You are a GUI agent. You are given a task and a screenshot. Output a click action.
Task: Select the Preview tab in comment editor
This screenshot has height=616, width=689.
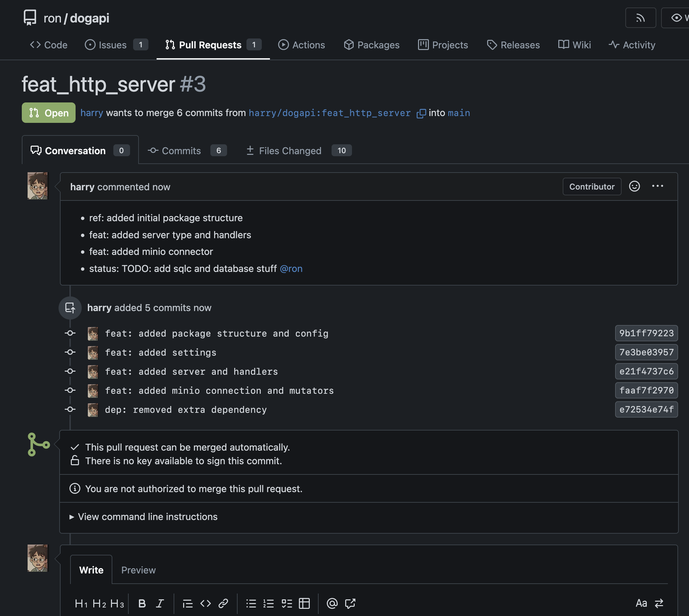(x=139, y=570)
